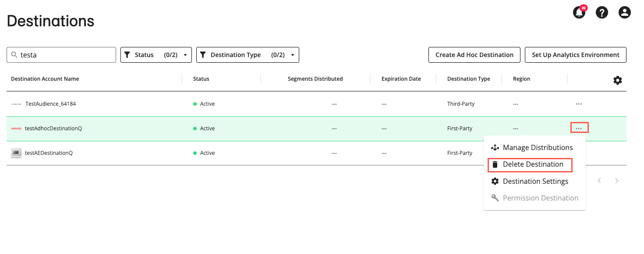644x254 pixels.
Task: Choose Manage Distributions in the menu
Action: pyautogui.click(x=538, y=147)
